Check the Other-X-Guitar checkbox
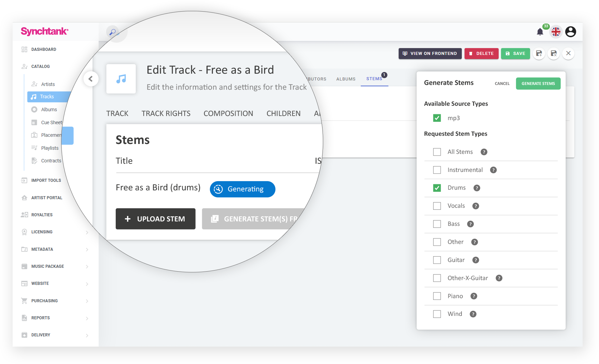Image resolution: width=599 pixels, height=364 pixels. (437, 278)
